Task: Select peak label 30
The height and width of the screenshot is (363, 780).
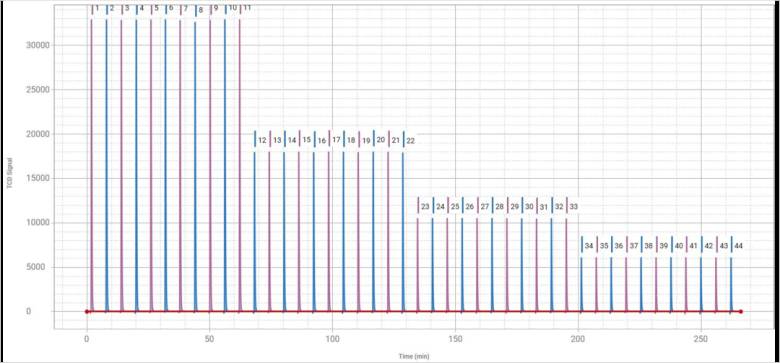Action: [x=529, y=206]
